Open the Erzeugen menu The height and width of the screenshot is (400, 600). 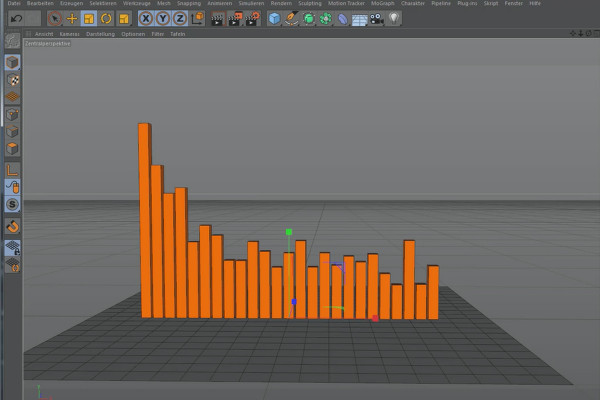[x=72, y=3]
